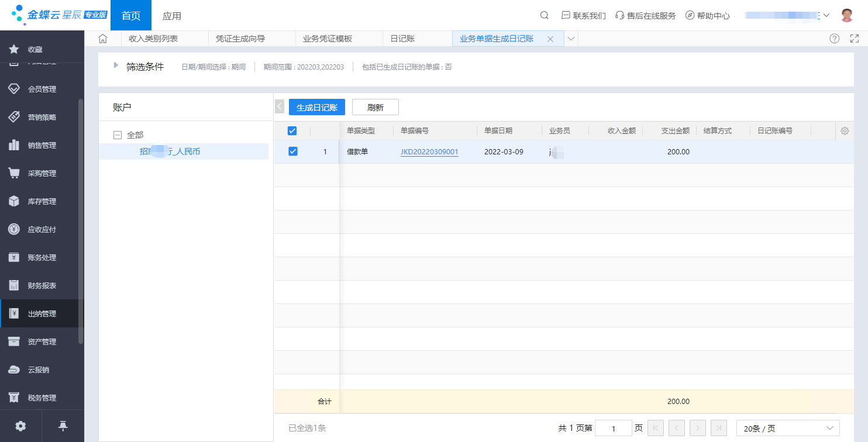
Task: Click the pin icon at sidebar bottom
Action: [x=63, y=426]
